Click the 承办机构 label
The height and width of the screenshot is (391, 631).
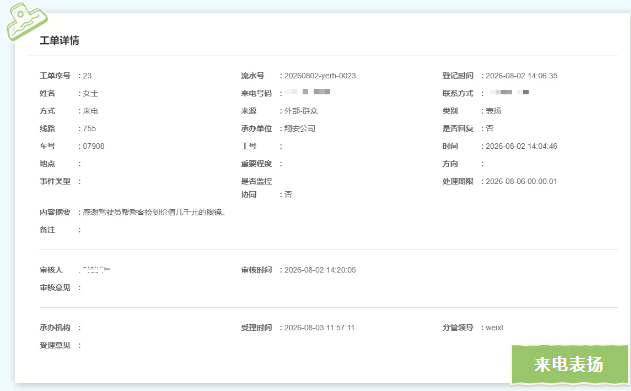55,327
